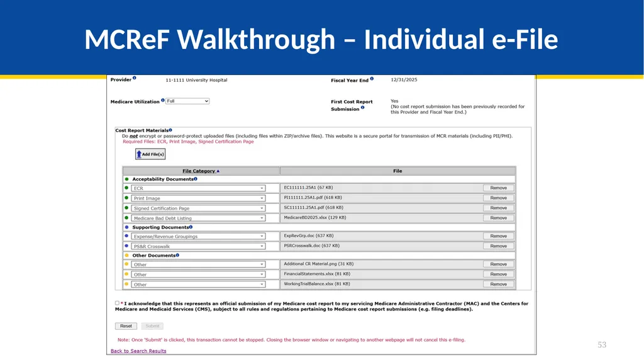Open the ECR file category dropdown

[x=198, y=188]
